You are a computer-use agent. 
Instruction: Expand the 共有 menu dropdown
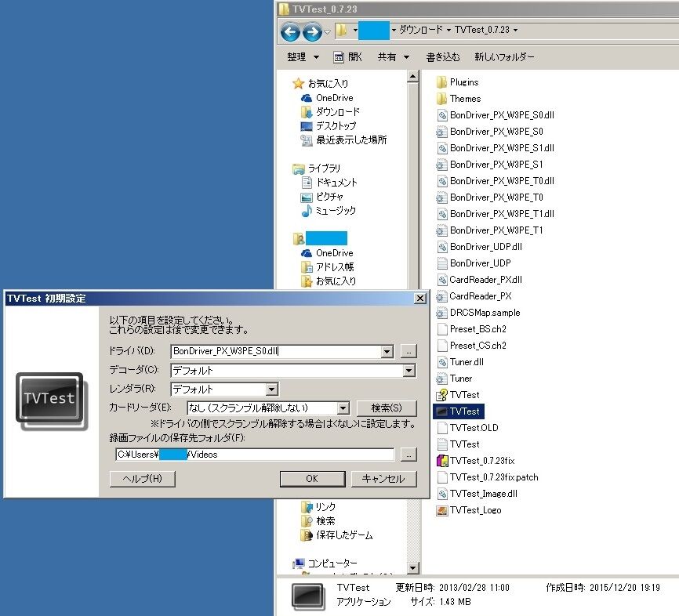[406, 57]
